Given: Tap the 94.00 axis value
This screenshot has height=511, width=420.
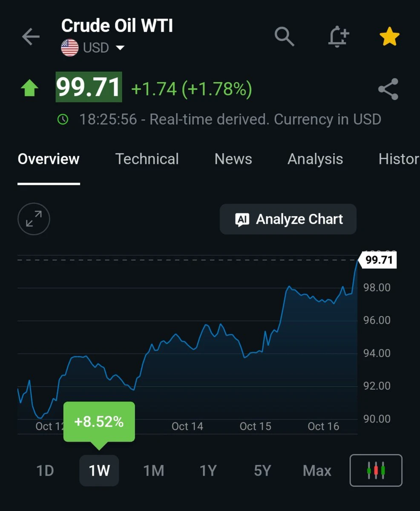Looking at the screenshot, I should tap(377, 353).
